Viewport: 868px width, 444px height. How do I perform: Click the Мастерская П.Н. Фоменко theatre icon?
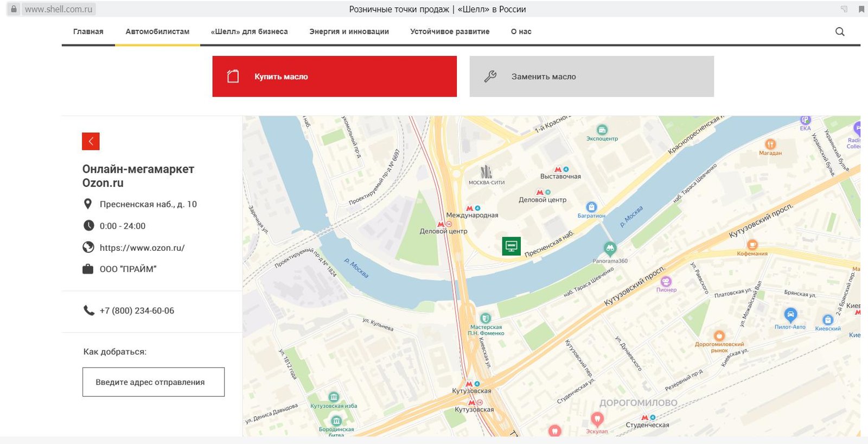tap(486, 318)
